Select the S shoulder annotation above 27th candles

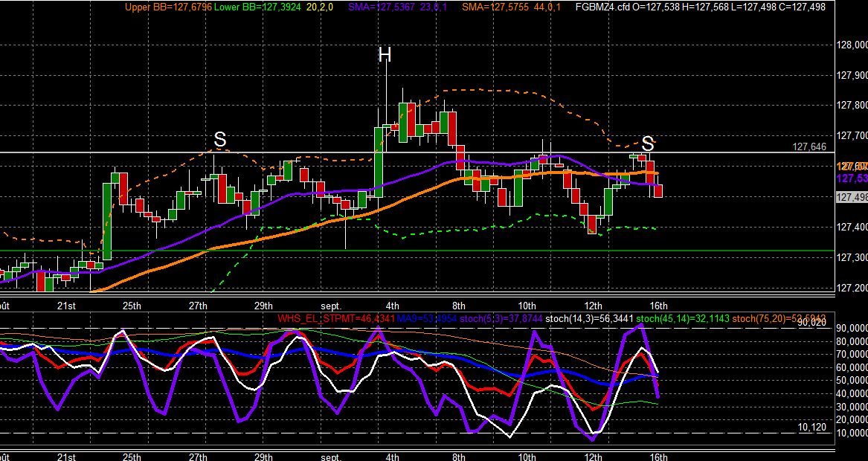coord(219,140)
